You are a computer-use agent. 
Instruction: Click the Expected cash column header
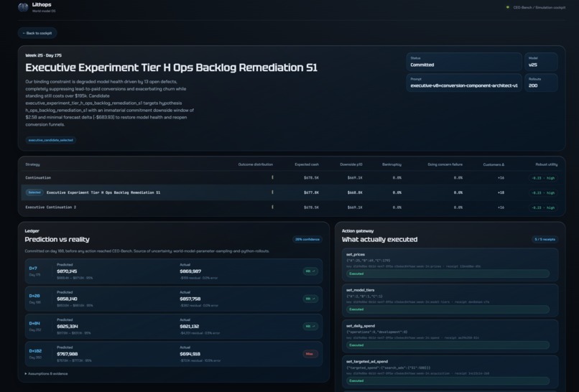[x=307, y=164]
